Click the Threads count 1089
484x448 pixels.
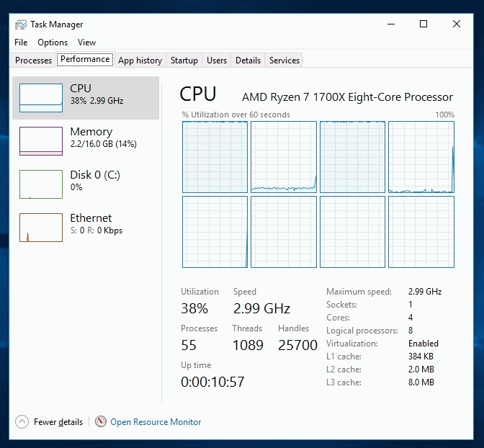(x=248, y=345)
